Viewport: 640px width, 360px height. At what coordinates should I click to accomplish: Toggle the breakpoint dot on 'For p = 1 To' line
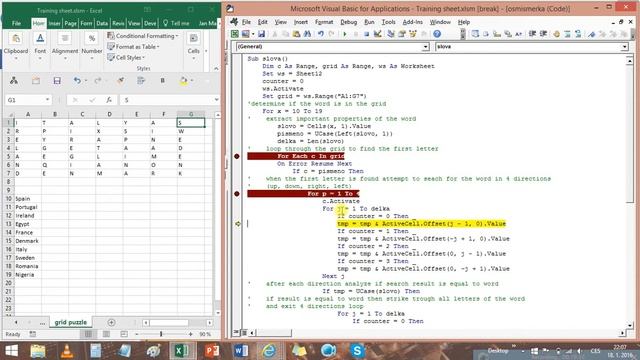pos(237,194)
